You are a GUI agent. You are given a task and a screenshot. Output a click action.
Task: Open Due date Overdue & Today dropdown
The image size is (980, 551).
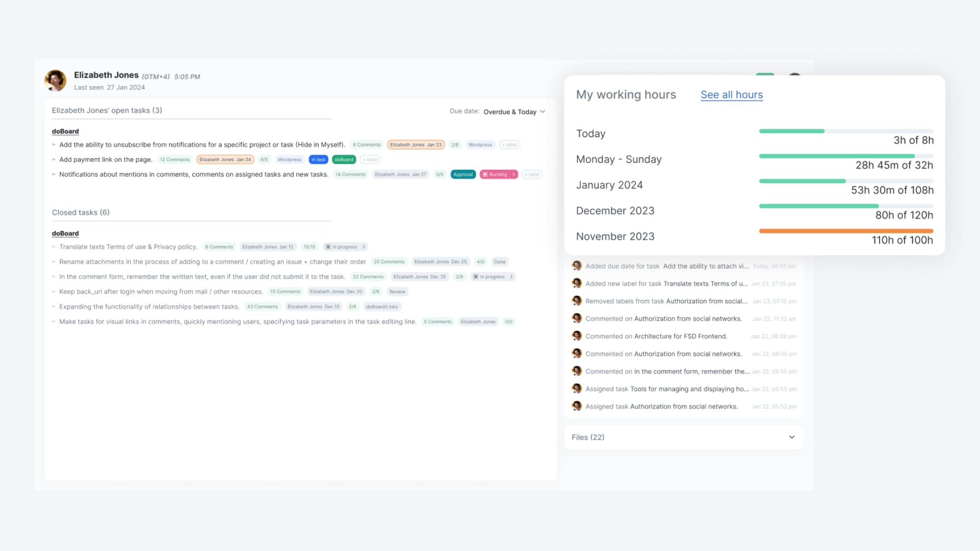(x=514, y=112)
